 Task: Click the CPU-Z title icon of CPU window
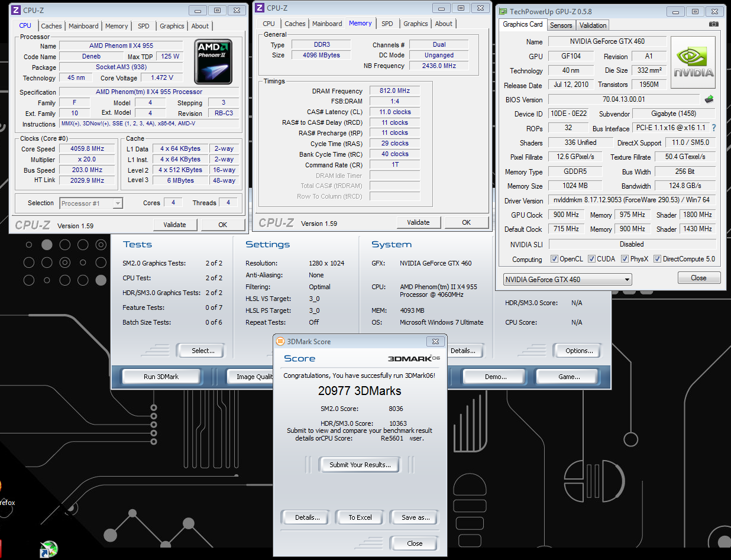tap(16, 10)
